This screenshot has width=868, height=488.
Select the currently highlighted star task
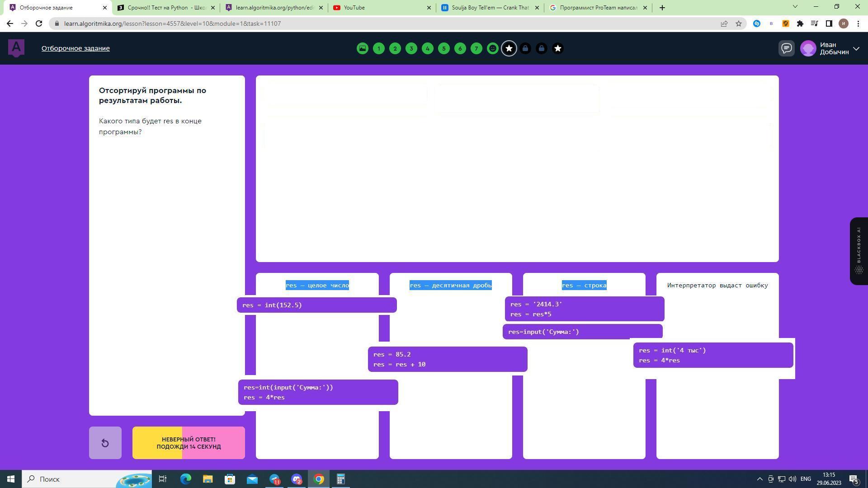coord(509,48)
